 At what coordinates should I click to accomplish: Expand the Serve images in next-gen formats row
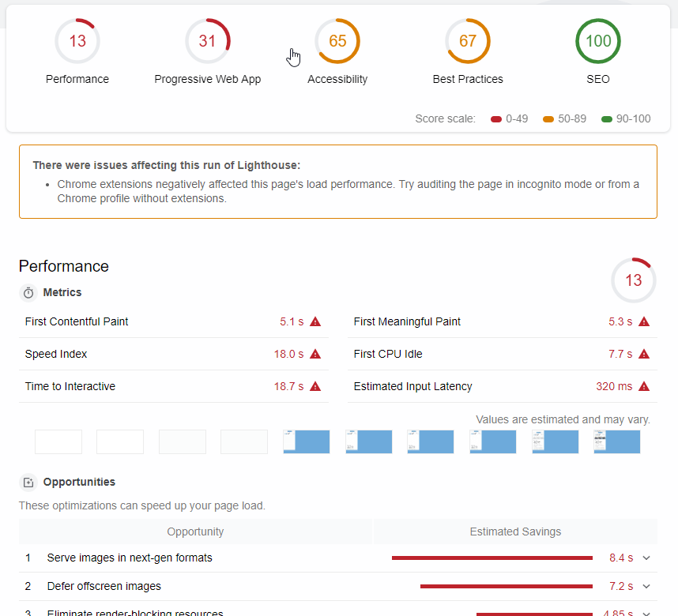tap(646, 558)
